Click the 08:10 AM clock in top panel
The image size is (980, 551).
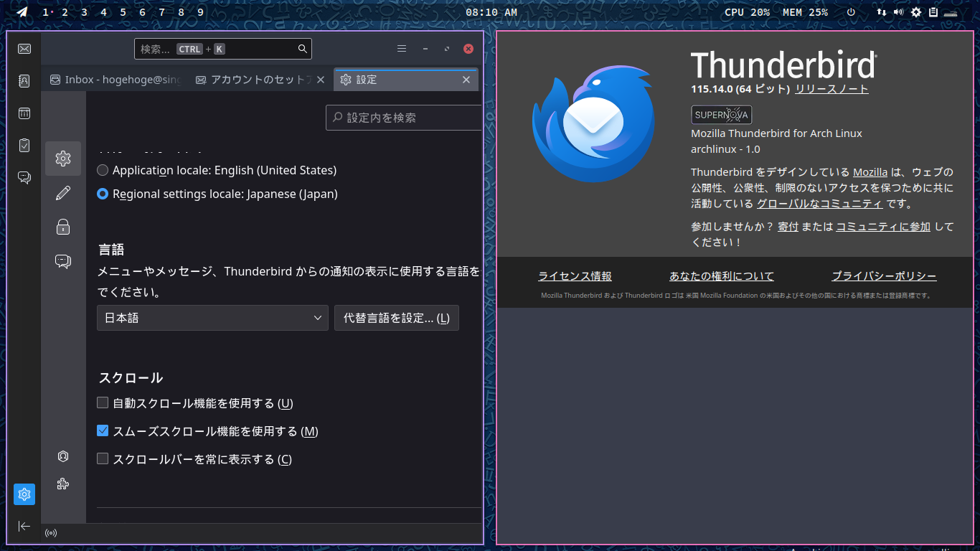tap(491, 12)
